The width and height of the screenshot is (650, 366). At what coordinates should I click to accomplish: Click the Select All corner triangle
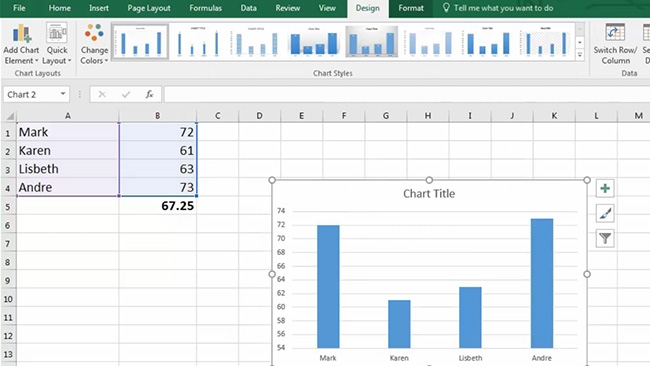tap(9, 116)
